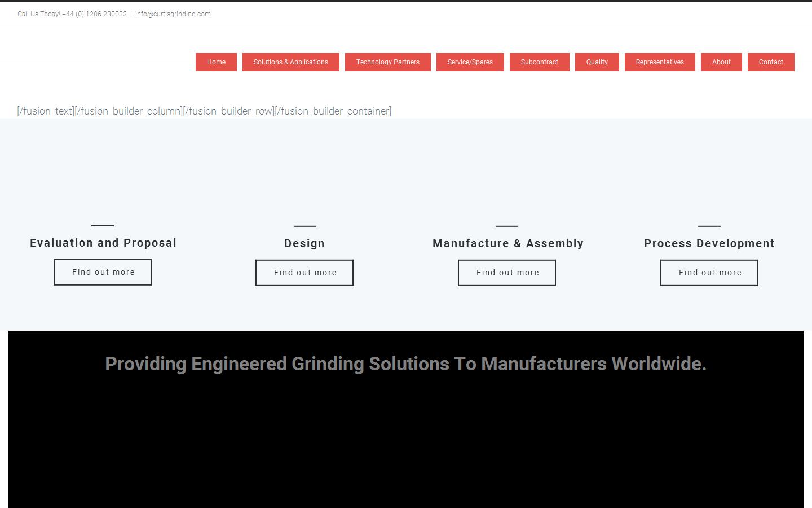Select Service/Spares in the navigation
Screen dimensions: 812x508
coord(470,62)
